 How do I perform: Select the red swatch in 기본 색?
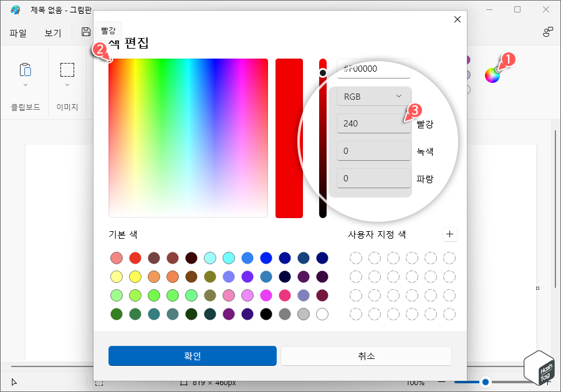click(135, 257)
